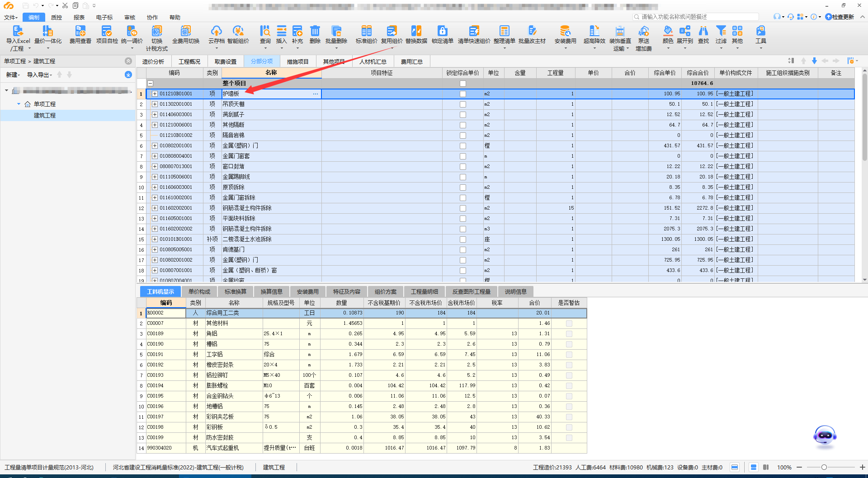This screenshot has width=868, height=478.
Task: Click the zoom-in plus button in status bar
Action: [862, 467]
